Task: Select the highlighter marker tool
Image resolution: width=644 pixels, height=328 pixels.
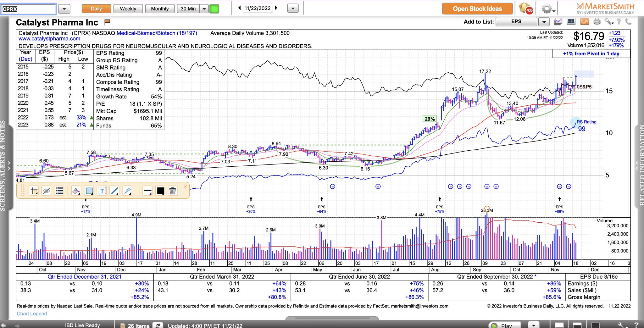Action: [76, 191]
